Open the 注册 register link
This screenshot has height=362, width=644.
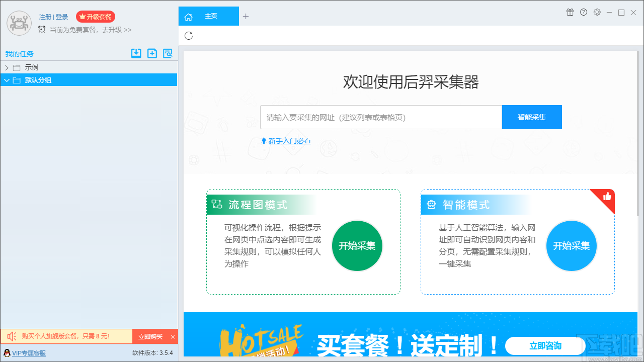coord(45,17)
